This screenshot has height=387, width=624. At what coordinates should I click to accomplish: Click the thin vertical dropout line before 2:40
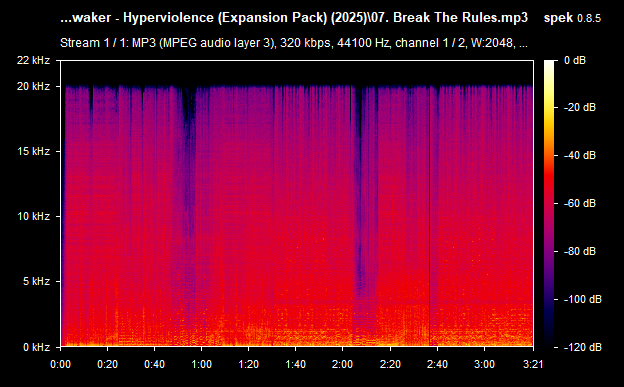pos(429,215)
